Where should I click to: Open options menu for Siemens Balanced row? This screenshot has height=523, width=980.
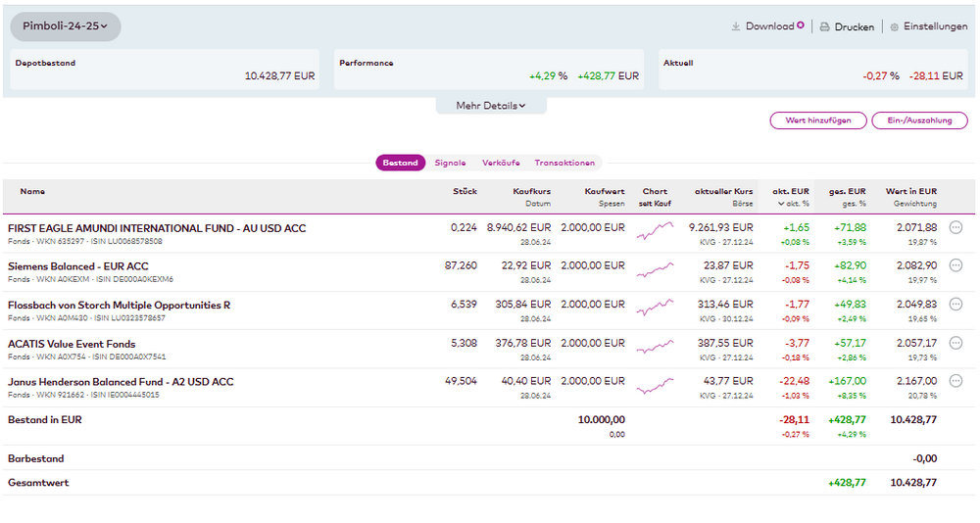tap(956, 266)
